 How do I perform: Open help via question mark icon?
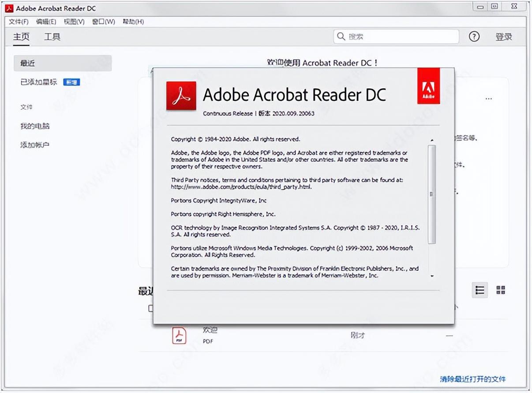474,37
